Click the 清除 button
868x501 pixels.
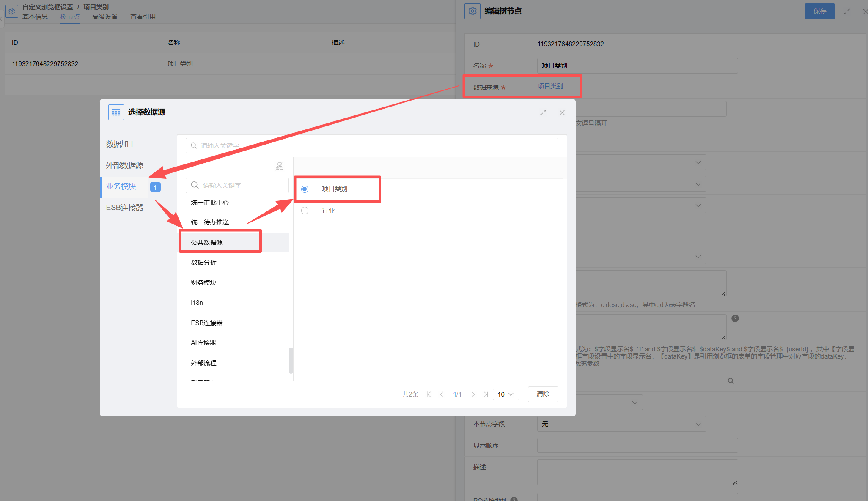(543, 394)
